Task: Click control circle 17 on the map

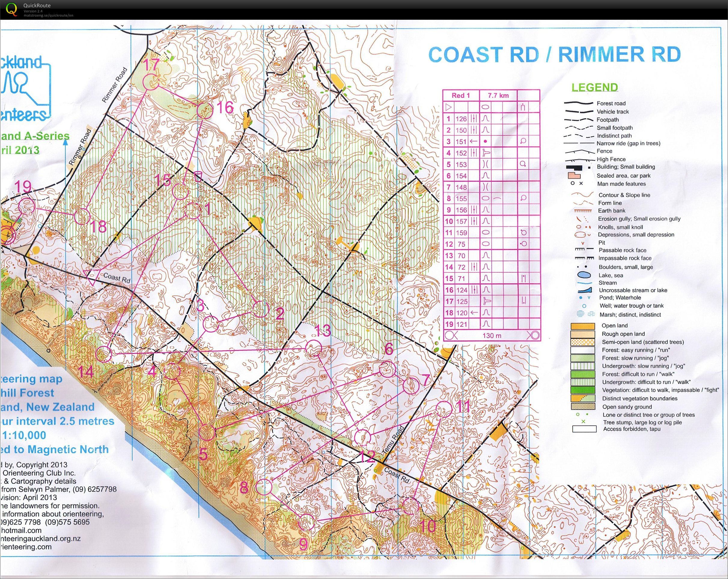Action: [151, 81]
